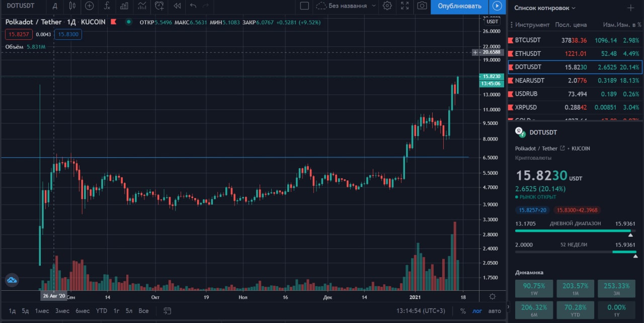Open the USDT currency selector on price axis
This screenshot has height=323, width=644.
(x=493, y=22)
